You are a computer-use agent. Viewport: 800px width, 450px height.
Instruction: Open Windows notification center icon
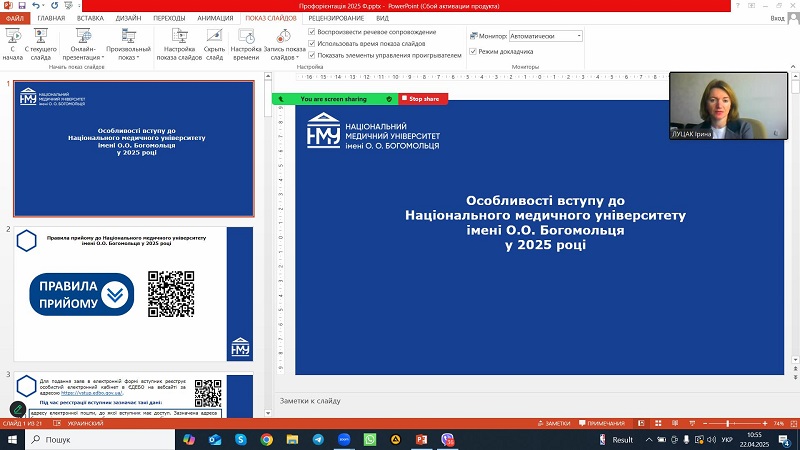pos(785,439)
